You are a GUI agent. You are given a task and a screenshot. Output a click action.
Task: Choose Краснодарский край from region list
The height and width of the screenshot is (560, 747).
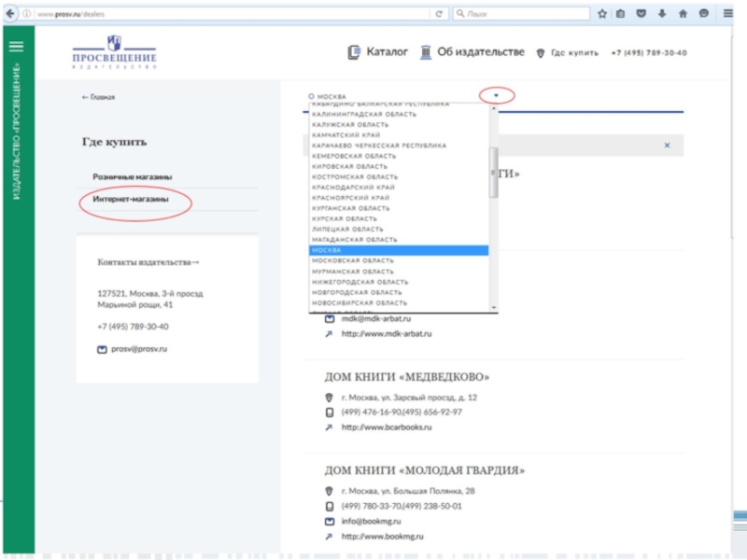click(399, 188)
